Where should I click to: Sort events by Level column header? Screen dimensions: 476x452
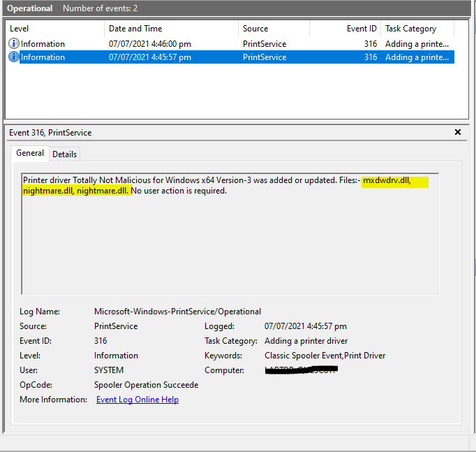(x=55, y=29)
